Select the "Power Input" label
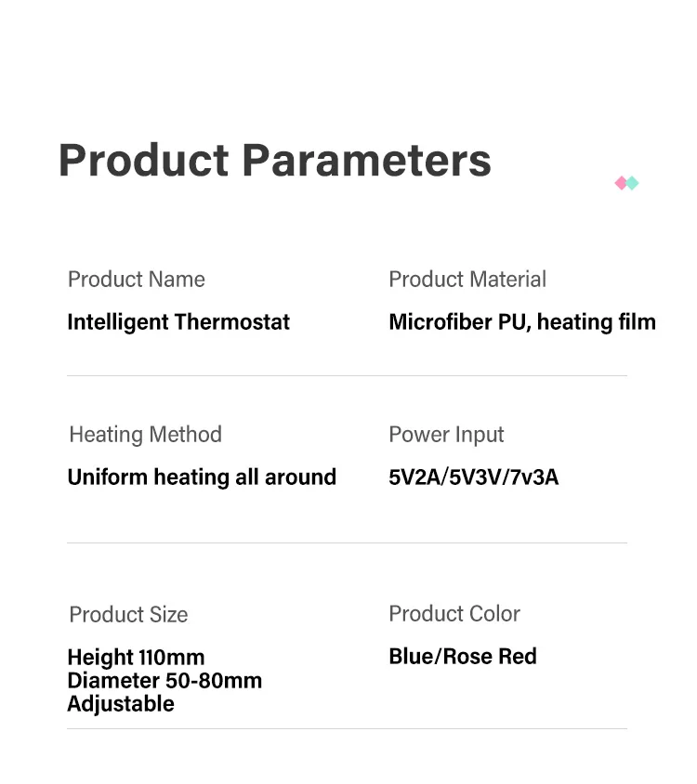 (x=446, y=435)
